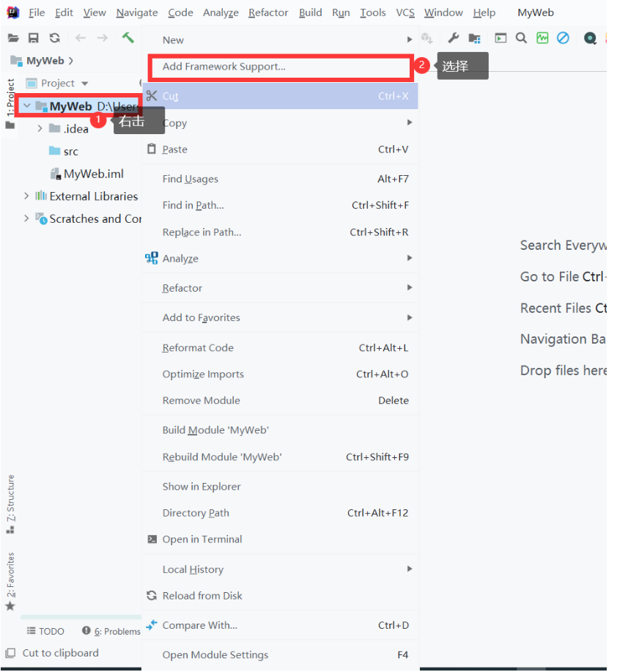The width and height of the screenshot is (617, 672).
Task: Click the Forward navigation arrow
Action: tap(103, 38)
